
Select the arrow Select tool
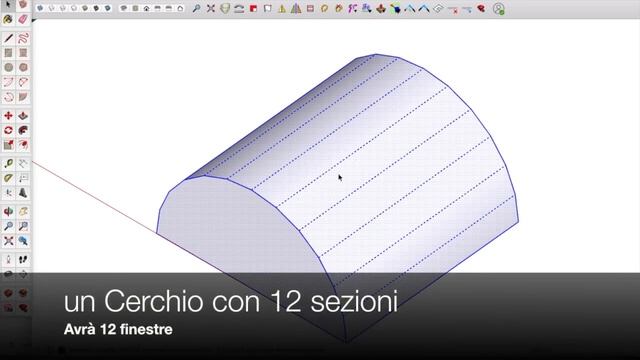click(9, 4)
